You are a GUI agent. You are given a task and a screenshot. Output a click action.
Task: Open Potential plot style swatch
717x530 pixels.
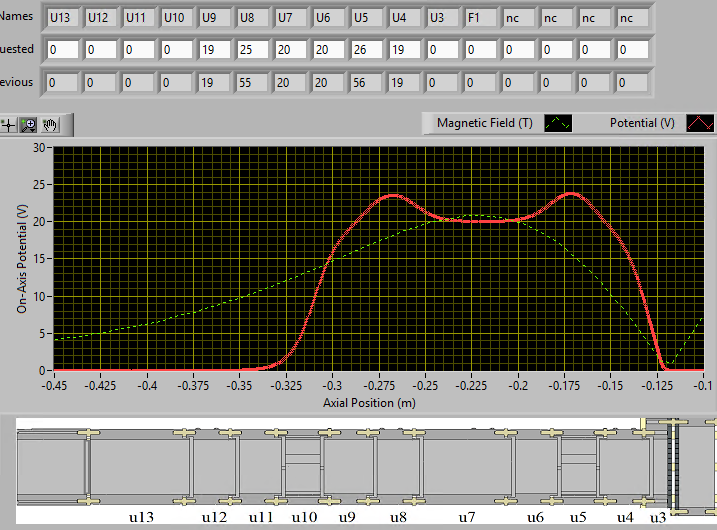click(700, 123)
